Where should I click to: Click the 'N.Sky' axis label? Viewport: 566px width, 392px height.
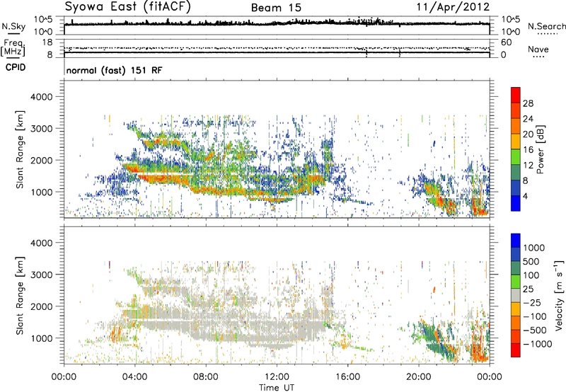(x=13, y=26)
